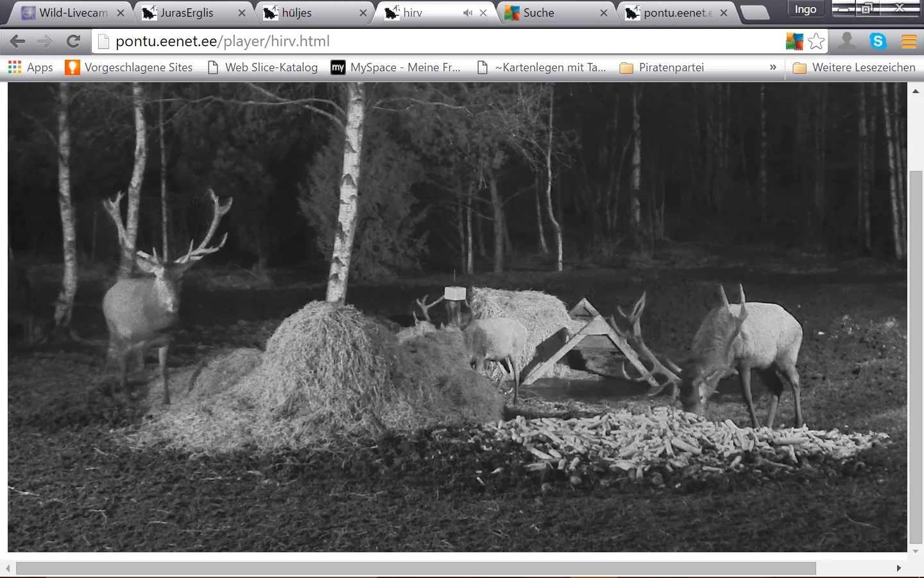Mute the hirv tab audio speaker icon
This screenshot has width=924, height=578.
(x=468, y=13)
